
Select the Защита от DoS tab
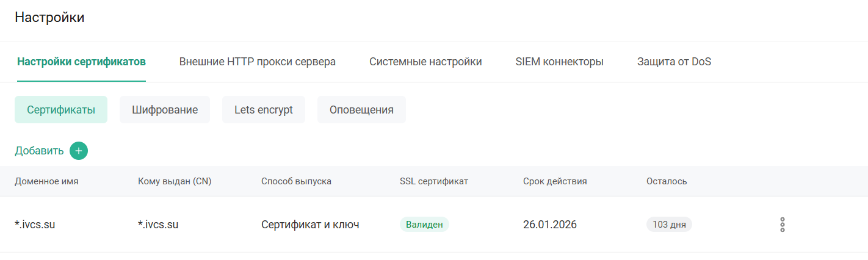click(674, 62)
